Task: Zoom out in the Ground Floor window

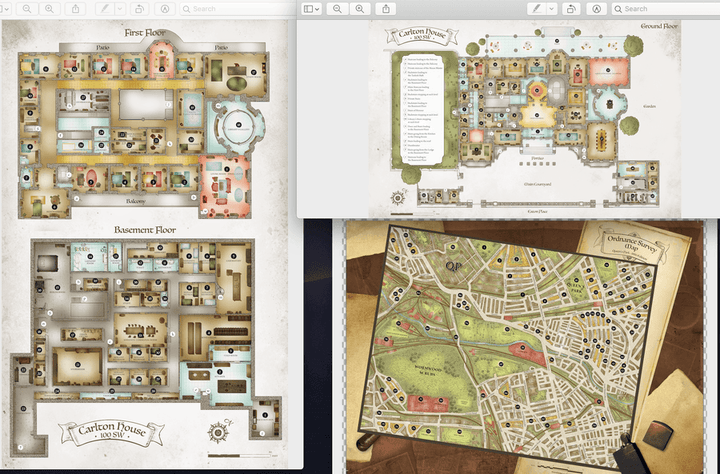Action: 338,8
